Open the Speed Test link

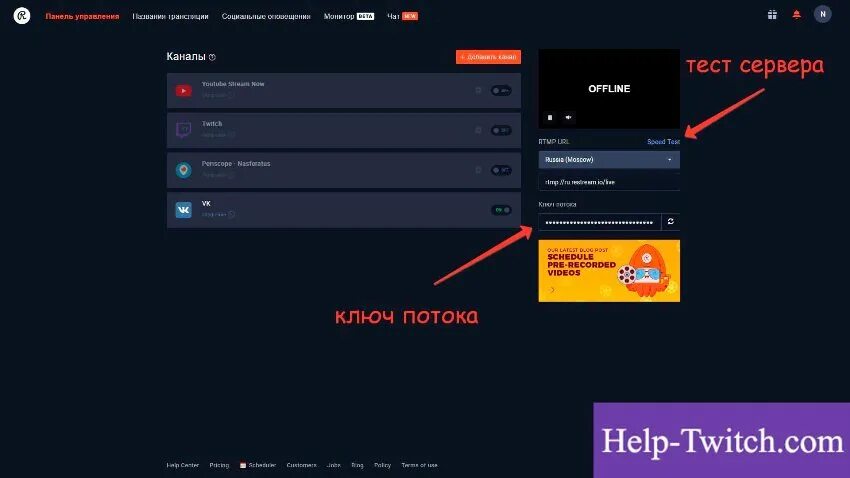(x=663, y=141)
